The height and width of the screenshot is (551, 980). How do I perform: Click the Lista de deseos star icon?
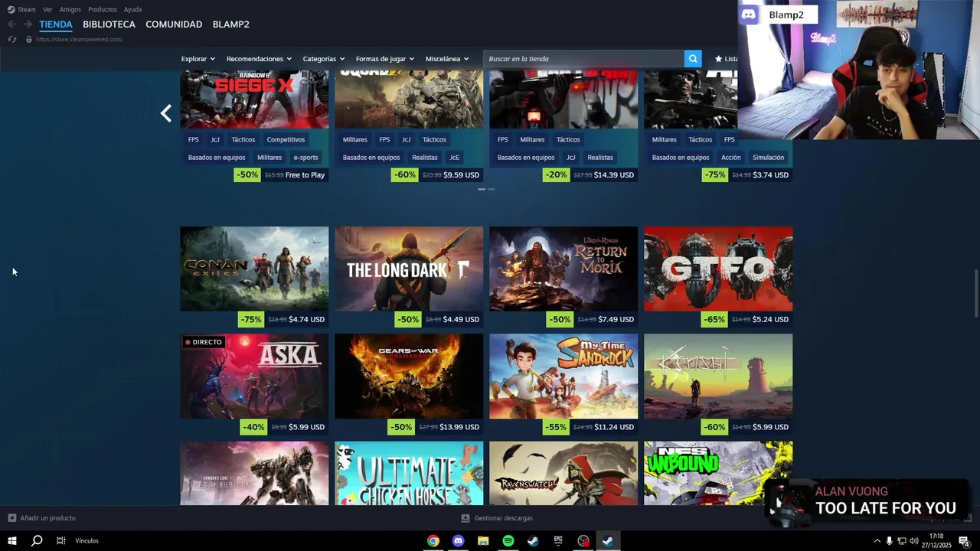718,59
